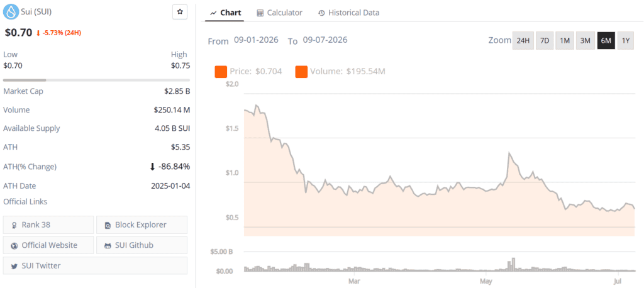The height and width of the screenshot is (288, 644).
Task: Set chart zoom to 24H
Action: click(523, 41)
